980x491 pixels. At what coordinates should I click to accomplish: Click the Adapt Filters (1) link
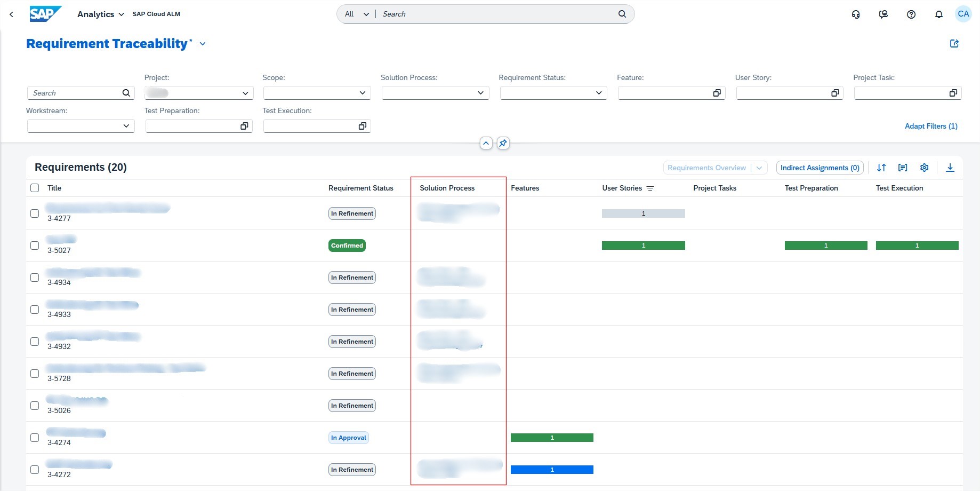tap(930, 126)
